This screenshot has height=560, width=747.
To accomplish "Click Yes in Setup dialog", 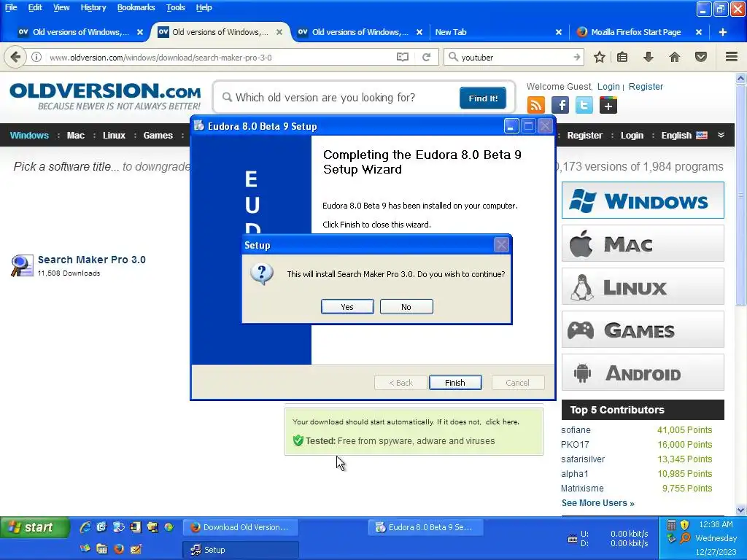I will pyautogui.click(x=347, y=307).
